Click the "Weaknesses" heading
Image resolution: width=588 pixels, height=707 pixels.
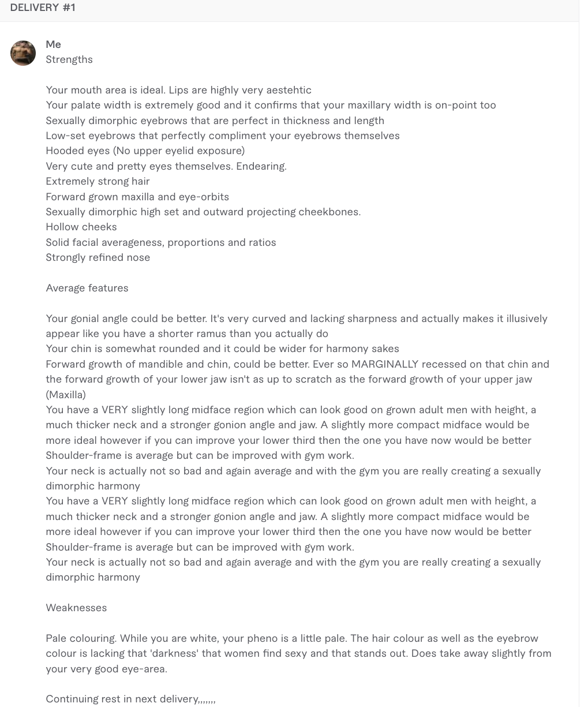(76, 608)
